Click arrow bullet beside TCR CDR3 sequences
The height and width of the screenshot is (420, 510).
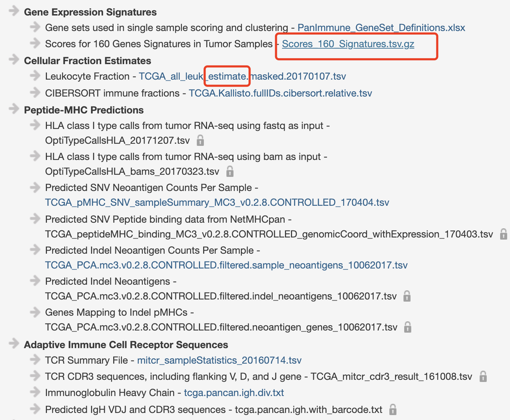click(x=35, y=375)
